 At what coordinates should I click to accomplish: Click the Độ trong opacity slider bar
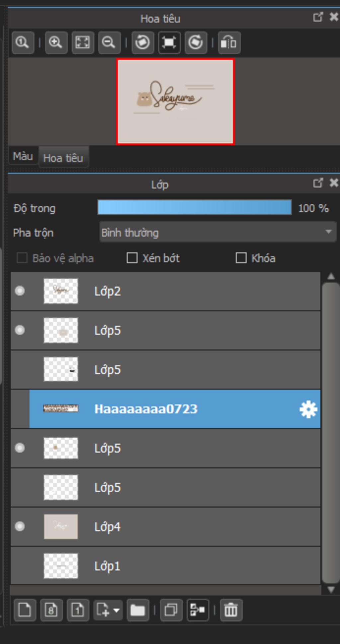coord(195,207)
